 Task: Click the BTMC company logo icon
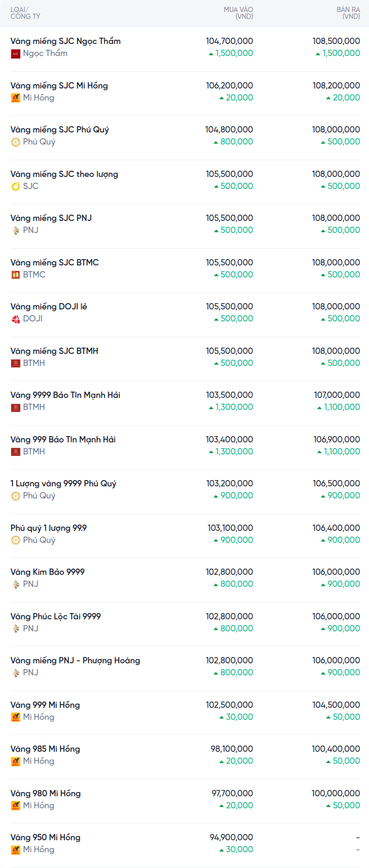point(16,275)
